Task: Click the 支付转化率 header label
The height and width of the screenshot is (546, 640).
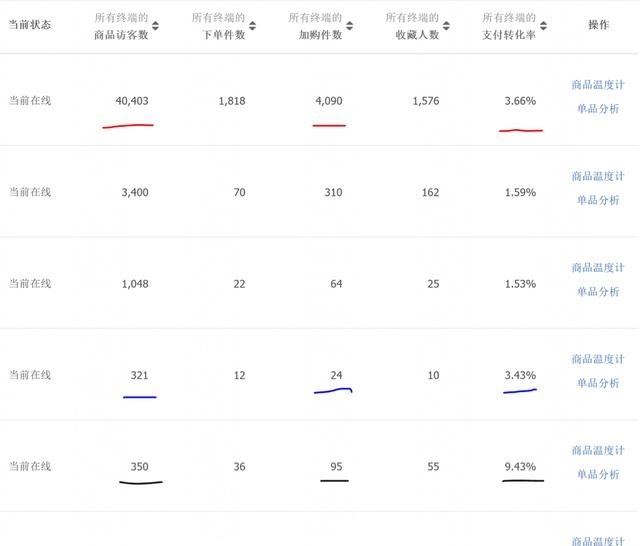Action: [509, 35]
